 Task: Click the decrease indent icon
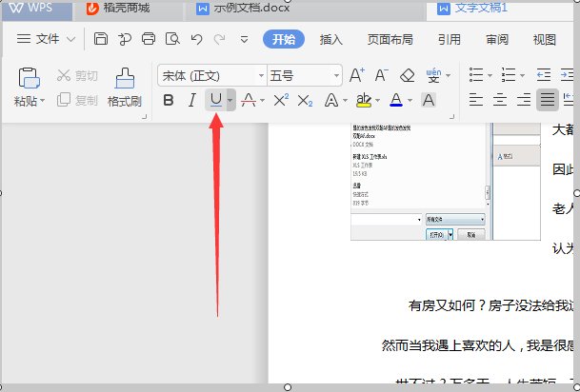[x=544, y=75]
